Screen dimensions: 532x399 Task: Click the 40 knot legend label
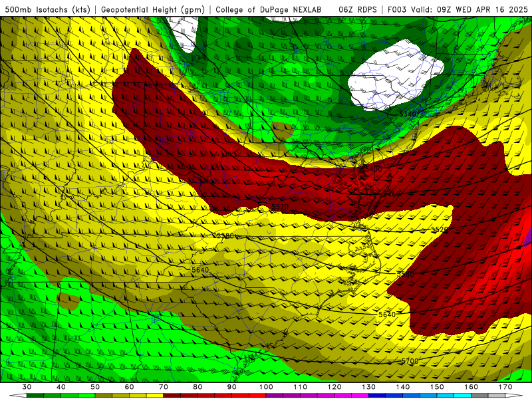tap(61, 387)
